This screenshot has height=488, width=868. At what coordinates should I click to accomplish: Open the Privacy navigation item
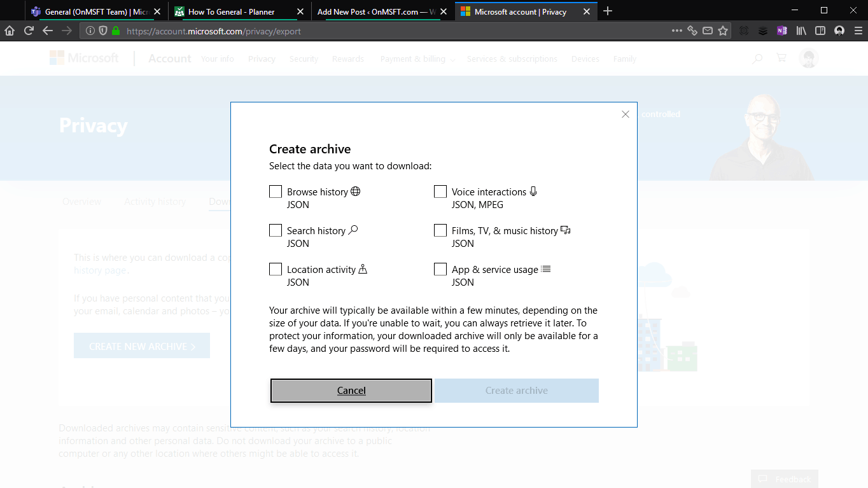262,59
